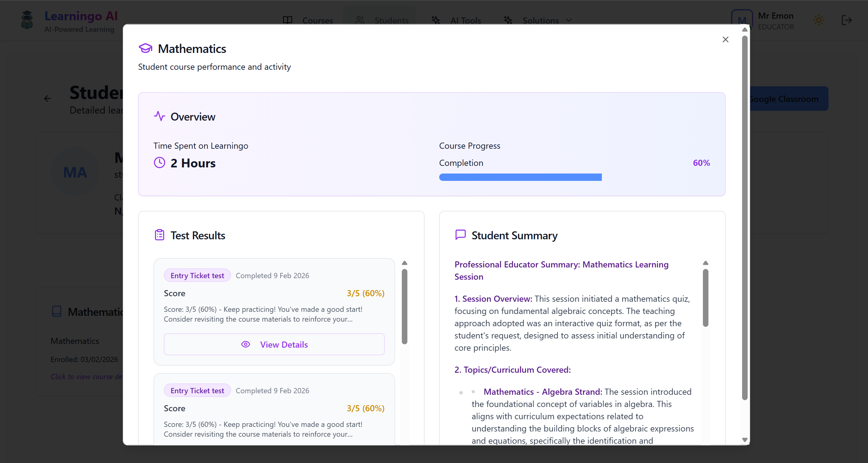Click the Learningo AI owl logo
The width and height of the screenshot is (868, 463).
27,20
